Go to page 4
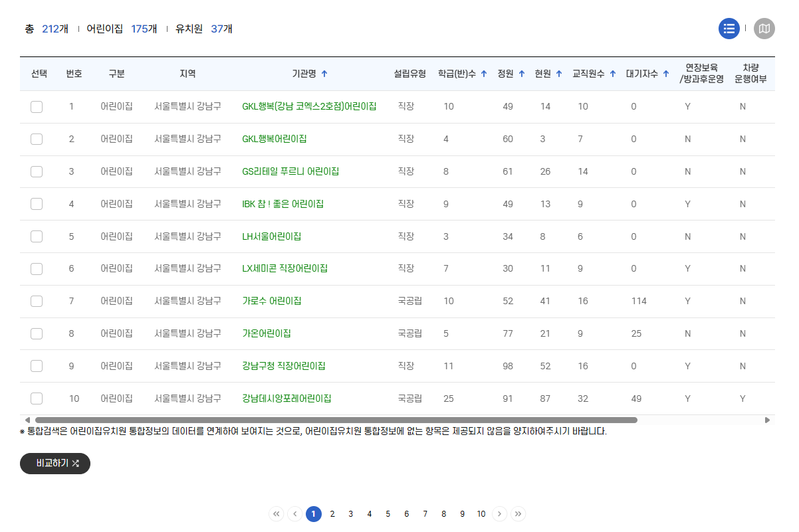The image size is (799, 532). tap(370, 513)
